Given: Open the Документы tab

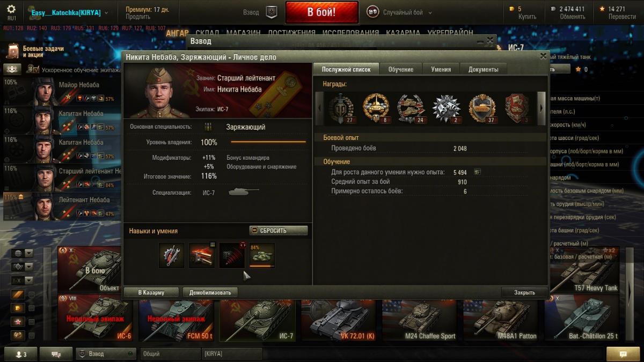Looking at the screenshot, I should [x=483, y=69].
